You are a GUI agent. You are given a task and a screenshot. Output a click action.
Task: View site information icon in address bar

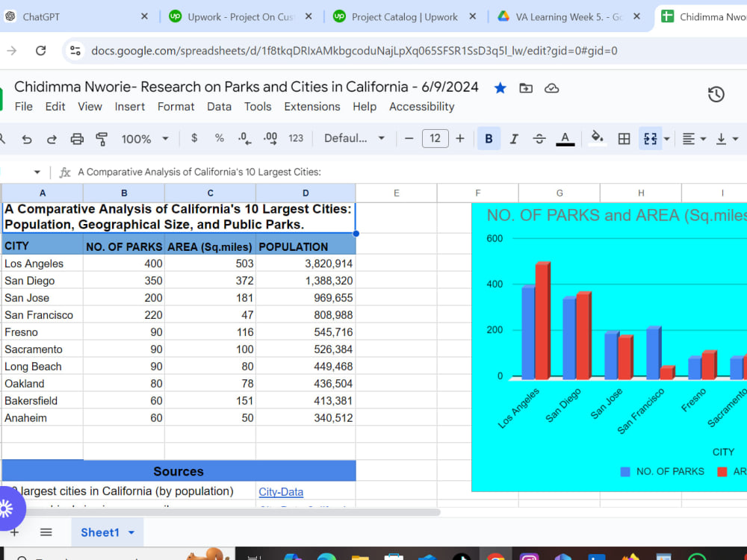(75, 51)
